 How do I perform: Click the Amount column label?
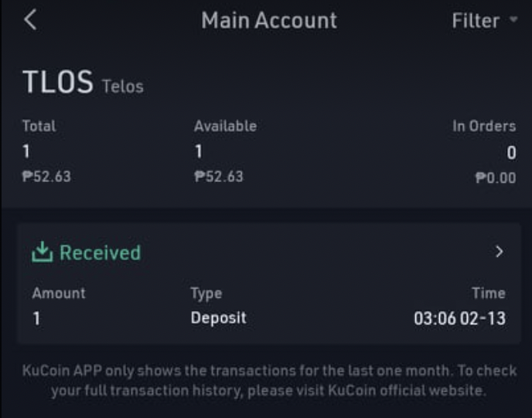click(x=59, y=293)
